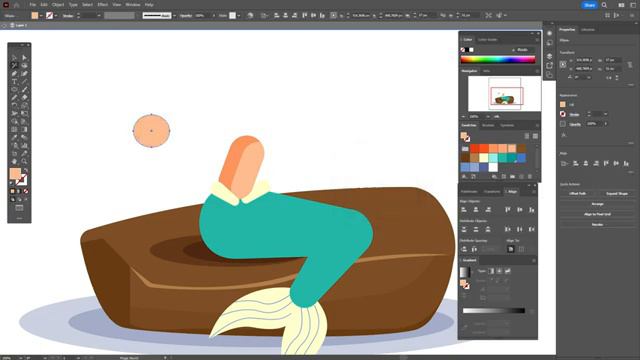Image resolution: width=640 pixels, height=360 pixels.
Task: Open Gradient panel flyout menu
Action: click(x=534, y=260)
